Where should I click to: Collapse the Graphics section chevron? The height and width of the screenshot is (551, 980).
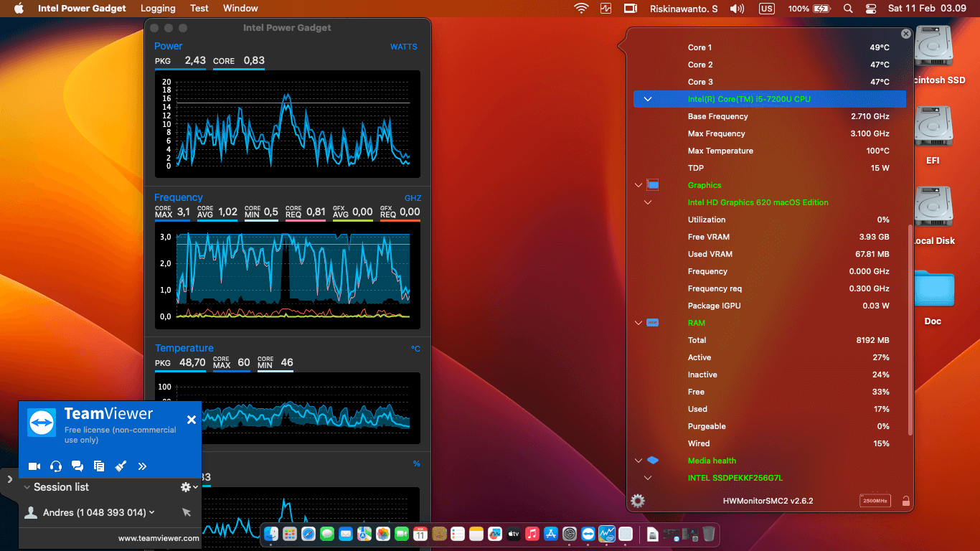[x=638, y=185]
